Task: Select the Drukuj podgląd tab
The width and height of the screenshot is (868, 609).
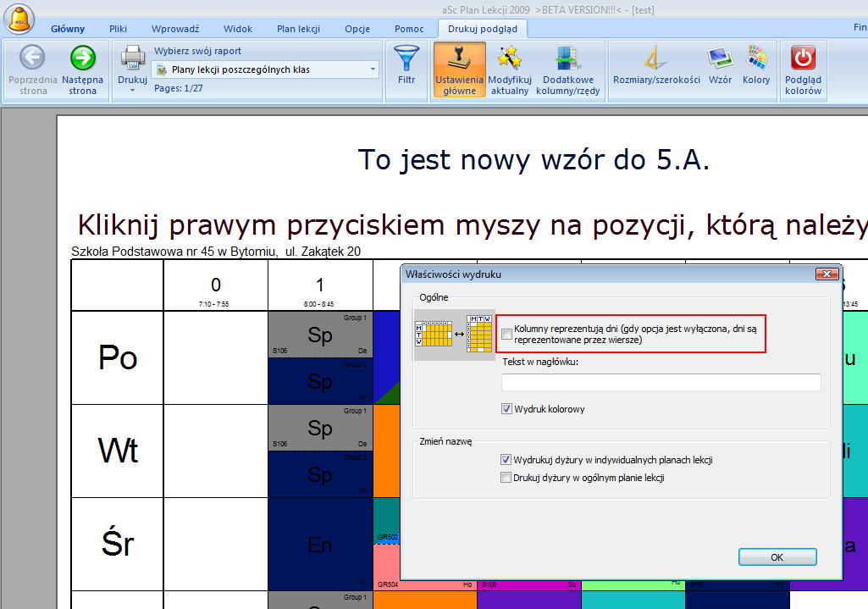Action: (x=483, y=29)
